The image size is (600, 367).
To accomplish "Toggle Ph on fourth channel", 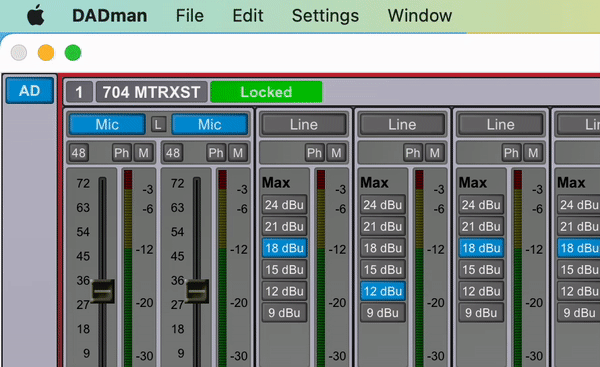I will [x=413, y=153].
